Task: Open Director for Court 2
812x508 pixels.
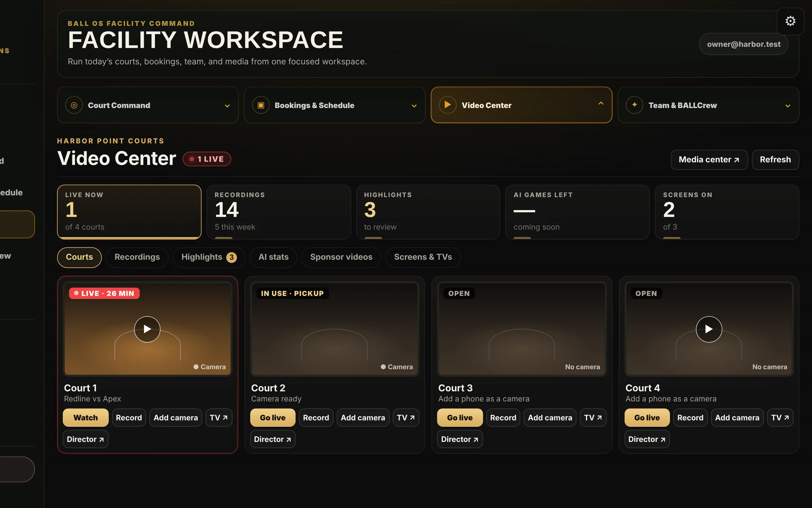Action: pos(273,439)
